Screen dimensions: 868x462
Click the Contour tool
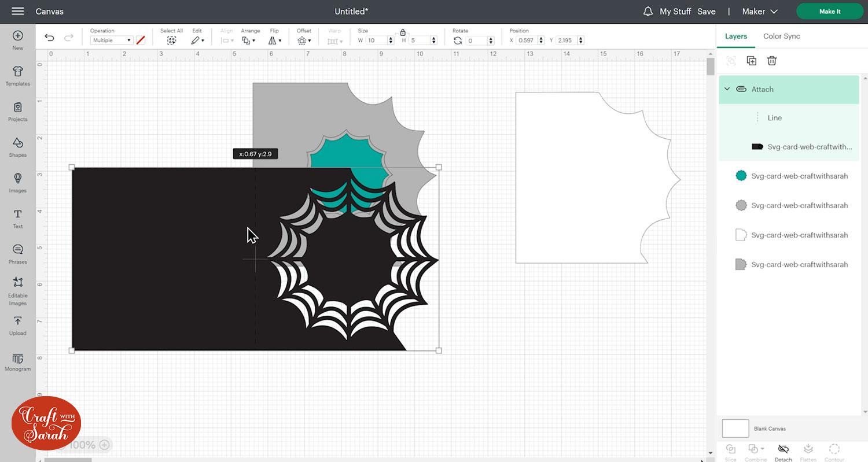pos(834,452)
